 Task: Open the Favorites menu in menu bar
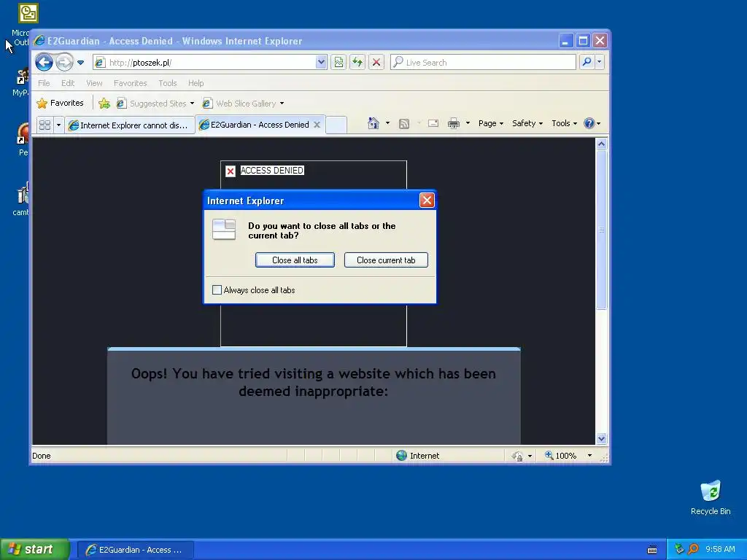point(130,83)
